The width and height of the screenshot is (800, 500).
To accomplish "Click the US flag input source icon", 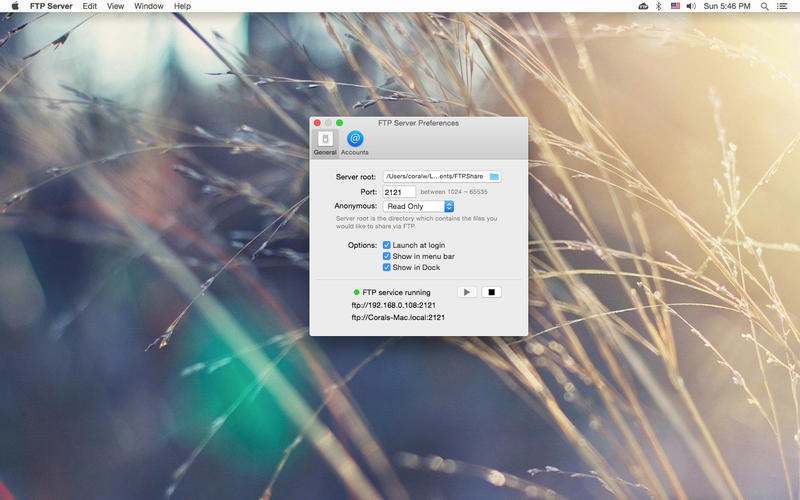I will click(674, 6).
